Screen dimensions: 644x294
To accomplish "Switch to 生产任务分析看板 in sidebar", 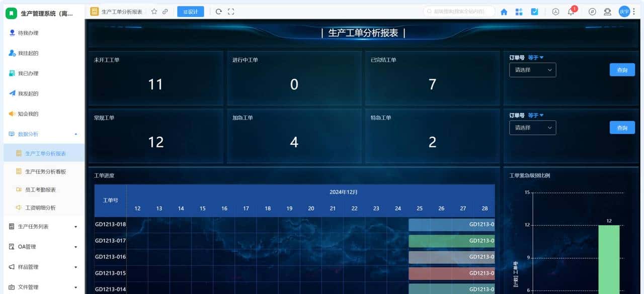I will pos(48,171).
